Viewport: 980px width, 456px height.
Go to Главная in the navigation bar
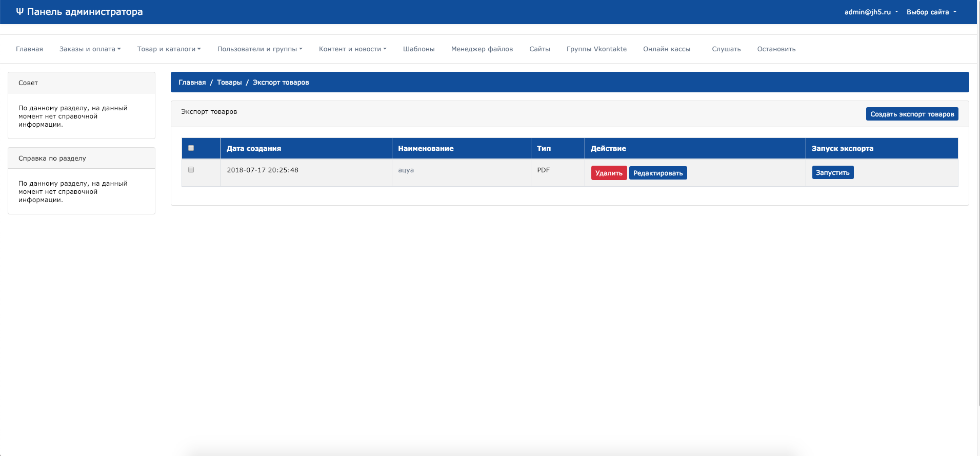[x=29, y=49]
